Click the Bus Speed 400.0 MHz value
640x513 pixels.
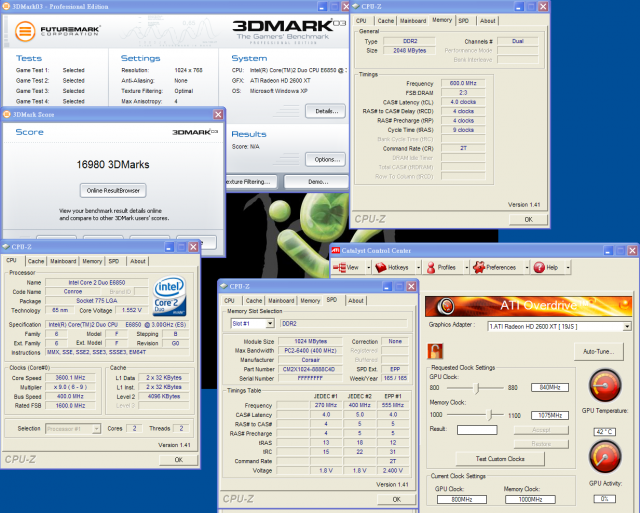(x=70, y=396)
